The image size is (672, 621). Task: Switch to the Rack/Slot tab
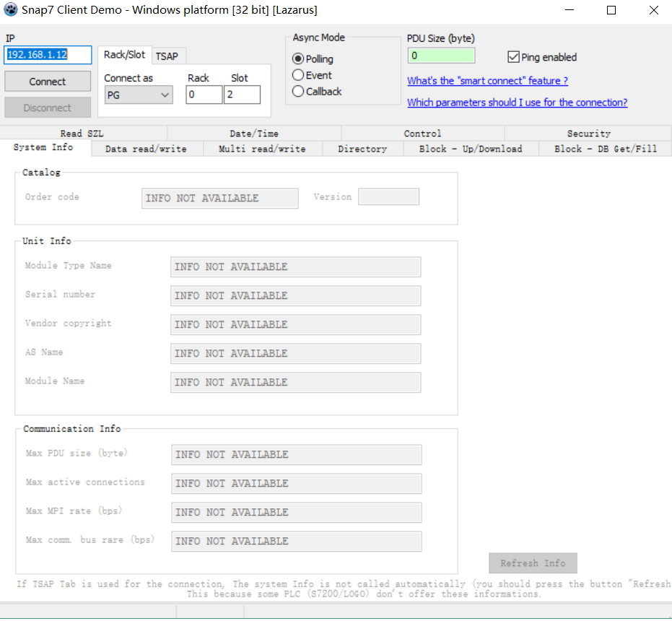(x=125, y=55)
